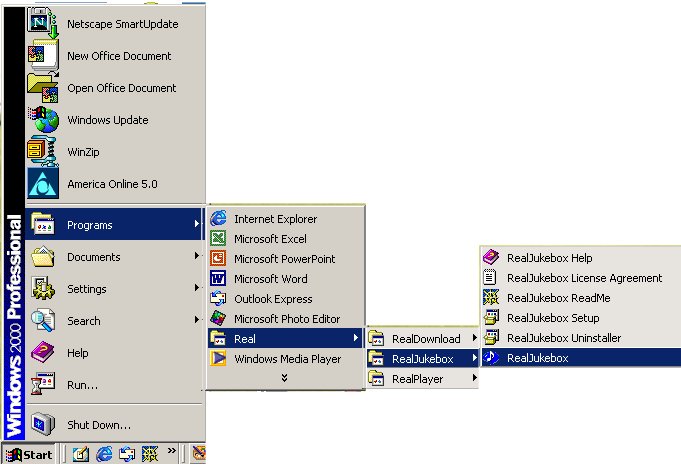Click Show Desktop icon in Quick Launch
This screenshot has height=464, width=681.
[x=80, y=455]
